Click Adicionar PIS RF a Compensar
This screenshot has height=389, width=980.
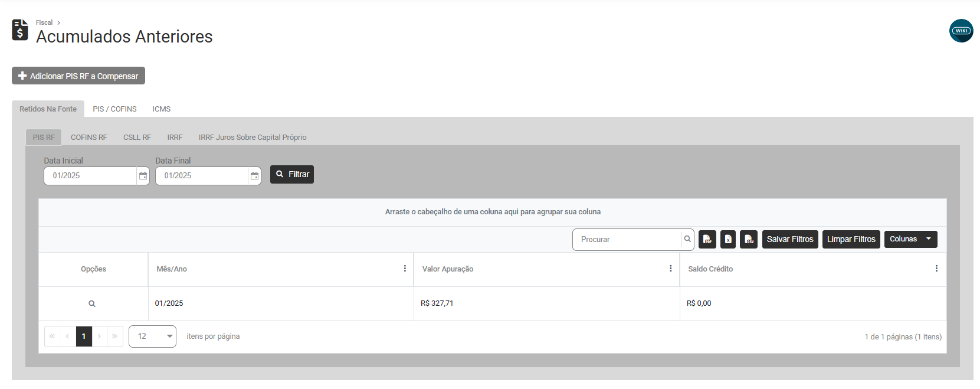pyautogui.click(x=78, y=76)
